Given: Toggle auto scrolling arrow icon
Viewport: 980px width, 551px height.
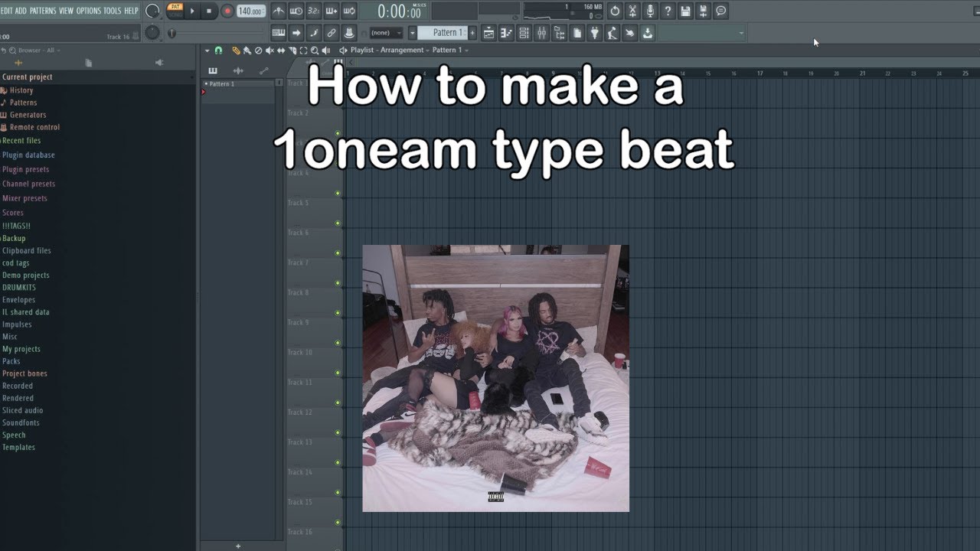Looking at the screenshot, I should coord(296,33).
